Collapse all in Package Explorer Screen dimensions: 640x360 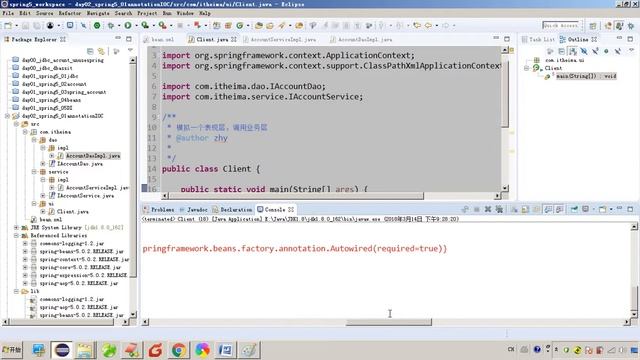(90, 51)
